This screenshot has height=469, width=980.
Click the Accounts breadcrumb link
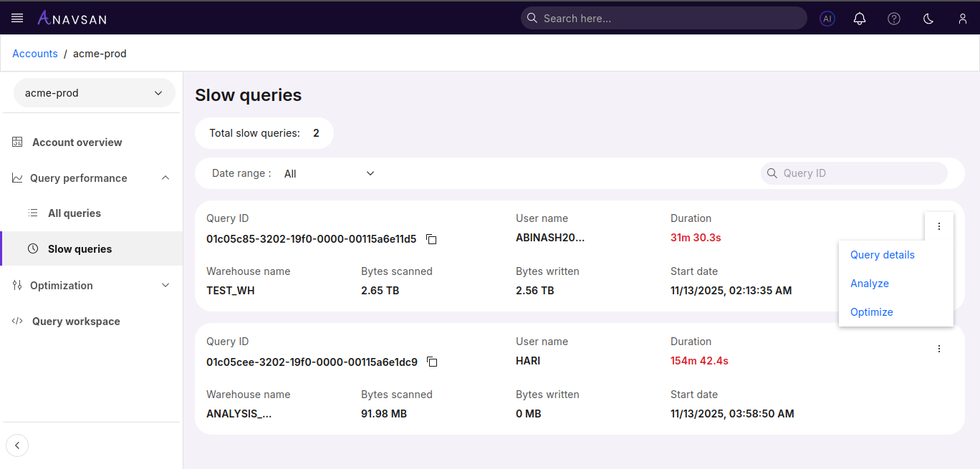point(34,53)
